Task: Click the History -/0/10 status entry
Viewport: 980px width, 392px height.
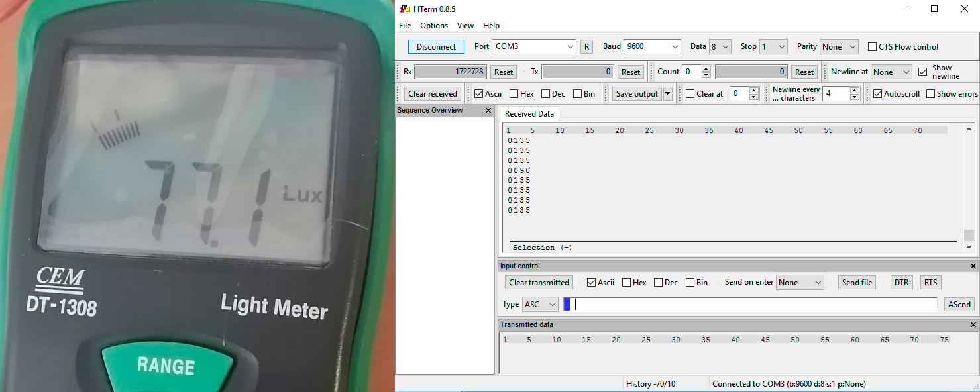Action: (651, 384)
